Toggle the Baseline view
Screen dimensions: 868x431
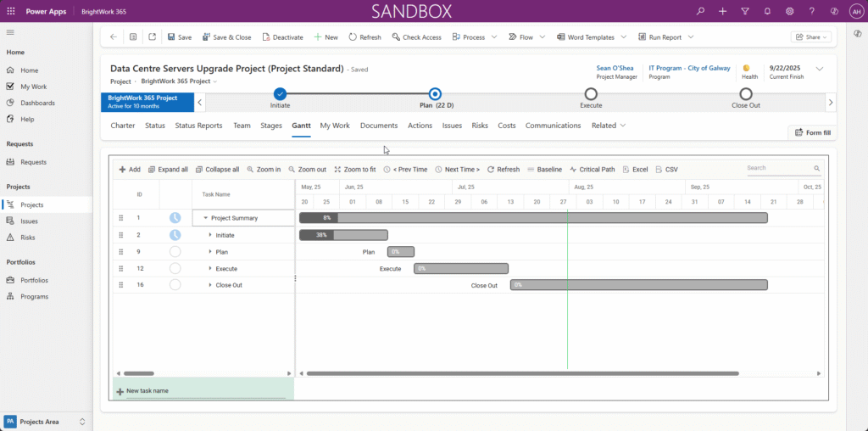[x=545, y=170]
